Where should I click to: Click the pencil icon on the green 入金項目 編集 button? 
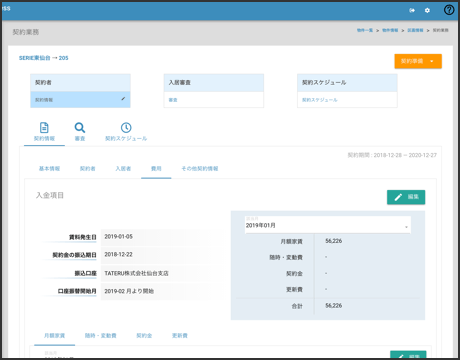398,197
